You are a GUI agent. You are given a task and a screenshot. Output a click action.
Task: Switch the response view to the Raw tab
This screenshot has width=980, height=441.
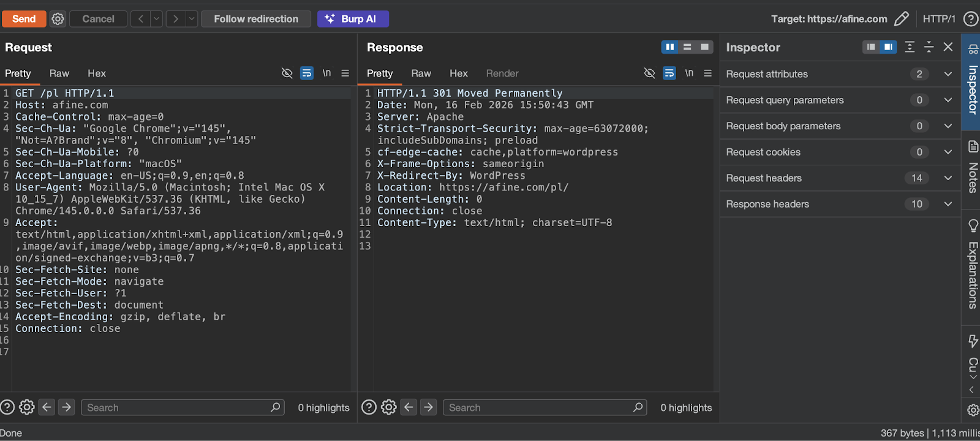pyautogui.click(x=421, y=73)
